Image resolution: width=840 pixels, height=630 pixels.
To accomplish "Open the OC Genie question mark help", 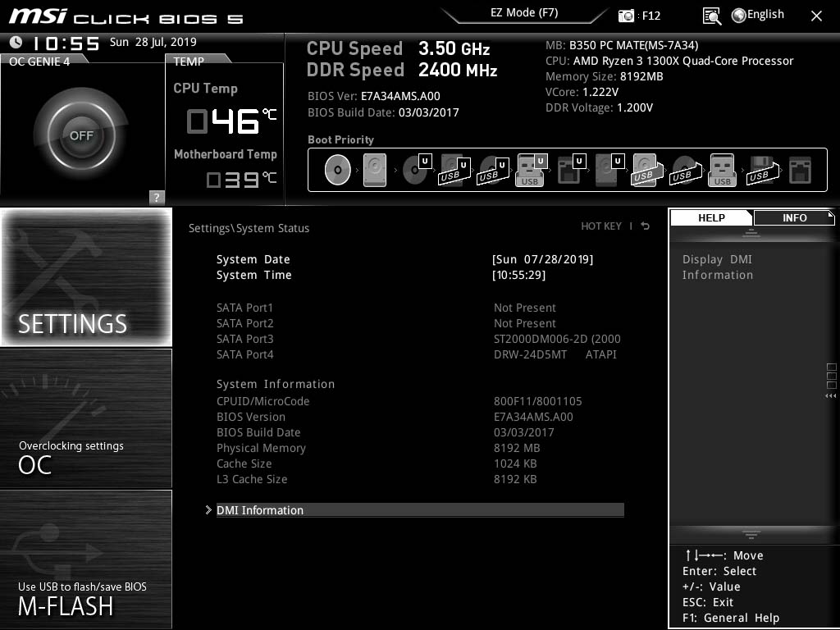I will tap(157, 197).
